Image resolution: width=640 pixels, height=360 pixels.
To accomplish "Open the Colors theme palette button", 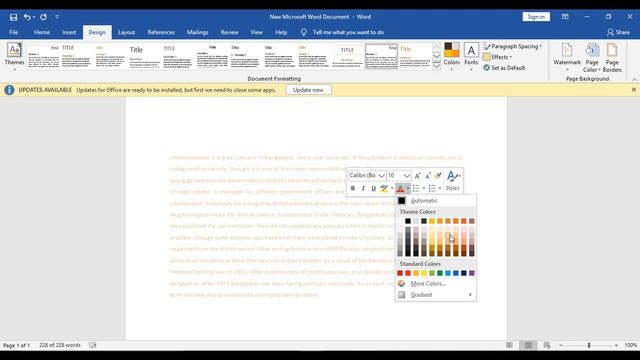I will pos(451,56).
